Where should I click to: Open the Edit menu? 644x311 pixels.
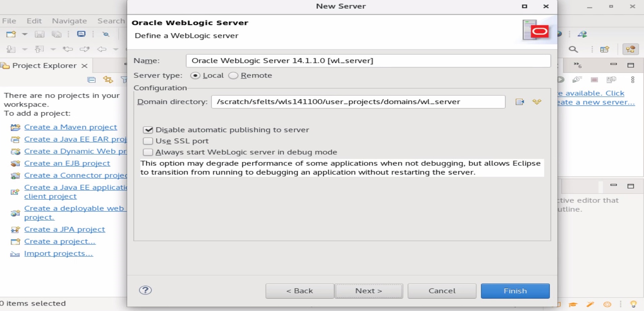(34, 21)
